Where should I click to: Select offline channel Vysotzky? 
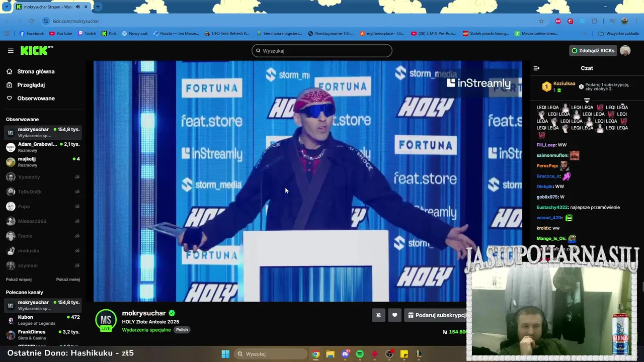point(43,177)
